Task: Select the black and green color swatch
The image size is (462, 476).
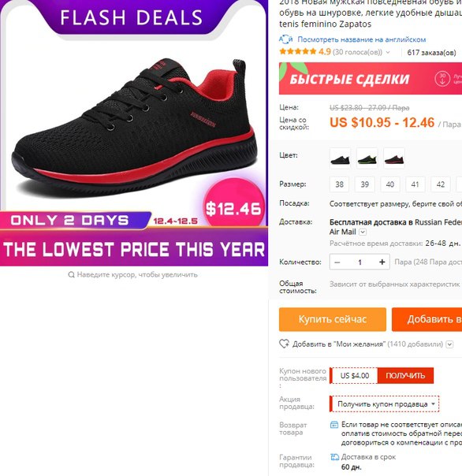Action: pos(367,158)
